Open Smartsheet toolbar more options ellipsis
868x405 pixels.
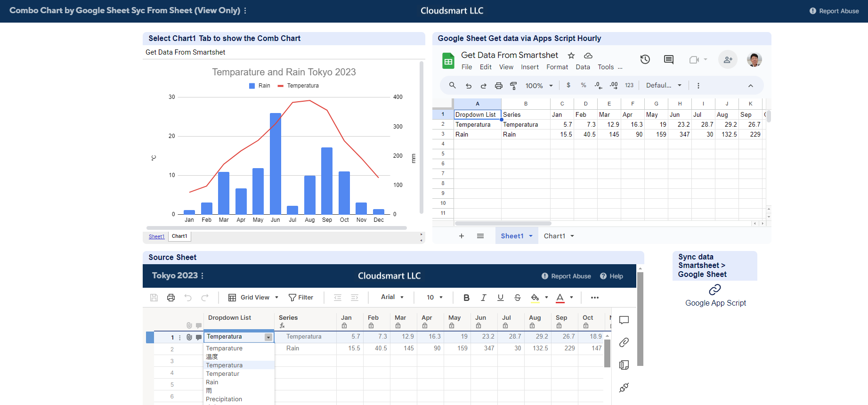tap(595, 298)
